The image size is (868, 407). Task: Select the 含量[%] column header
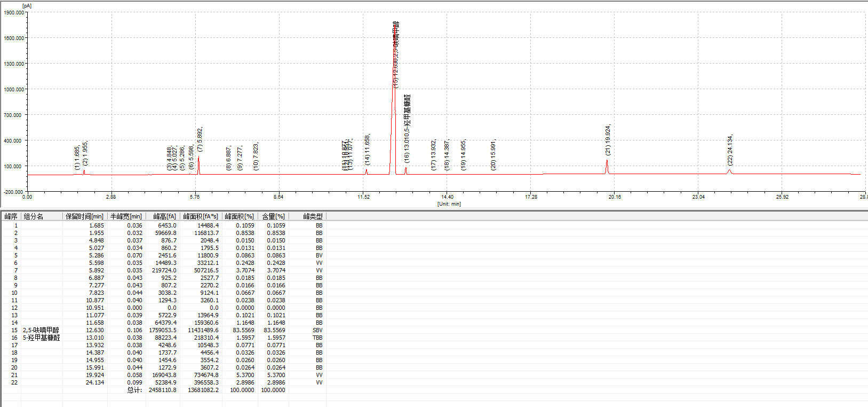click(x=273, y=216)
